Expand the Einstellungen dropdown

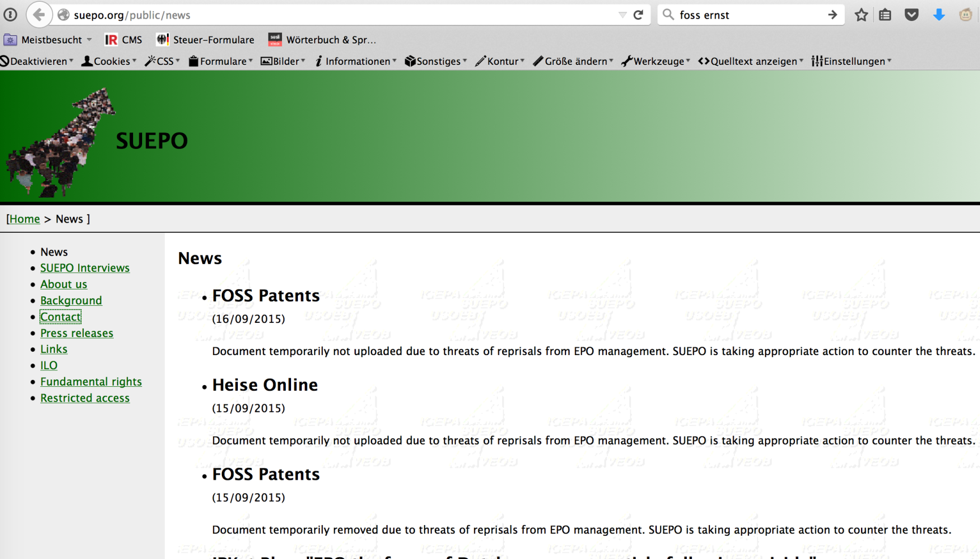click(x=851, y=61)
